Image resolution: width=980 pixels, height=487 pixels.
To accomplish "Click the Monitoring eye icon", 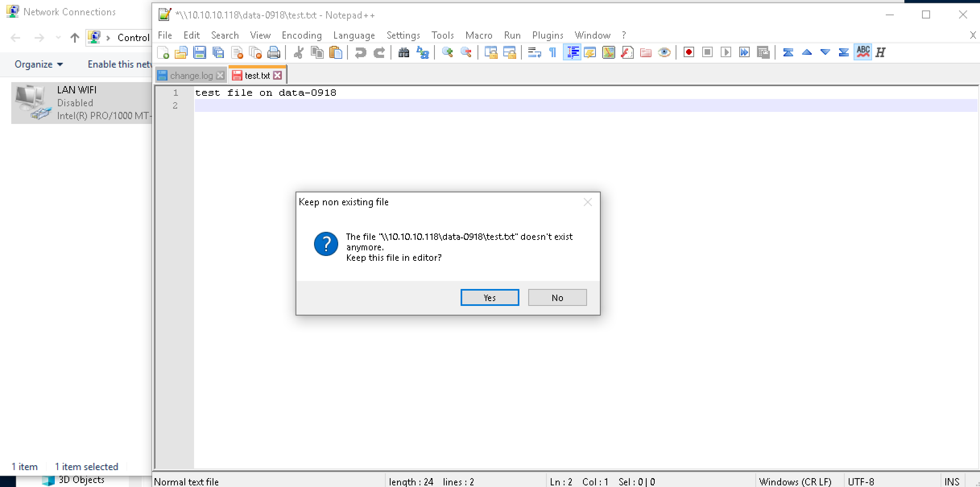I will click(664, 53).
